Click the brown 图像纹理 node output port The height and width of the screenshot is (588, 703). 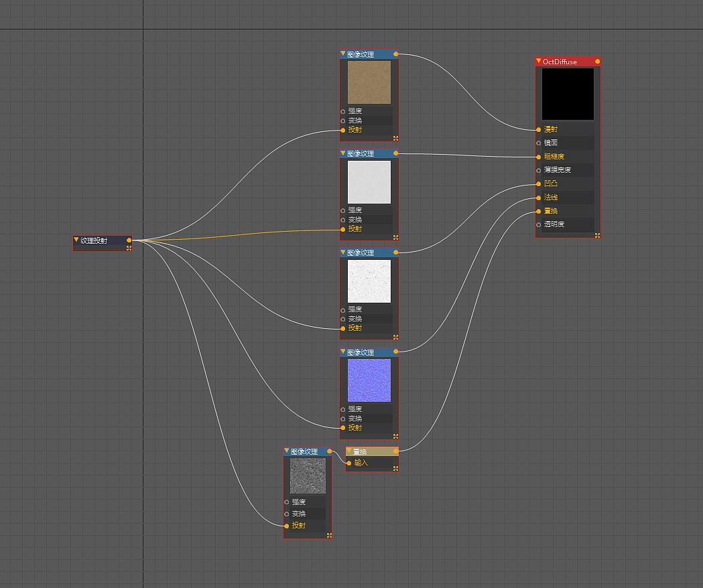point(395,54)
